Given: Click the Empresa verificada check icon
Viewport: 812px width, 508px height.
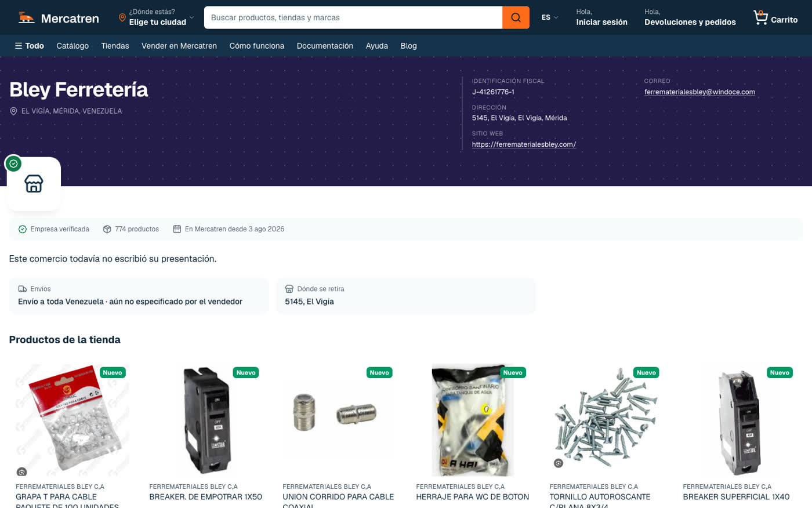Looking at the screenshot, I should [x=23, y=229].
